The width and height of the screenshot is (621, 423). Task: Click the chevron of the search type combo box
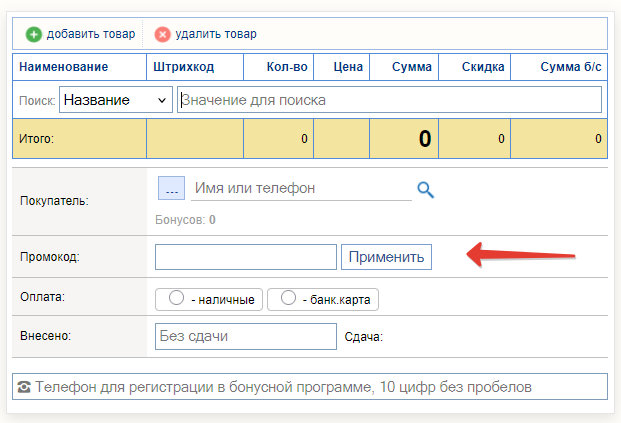pos(162,100)
